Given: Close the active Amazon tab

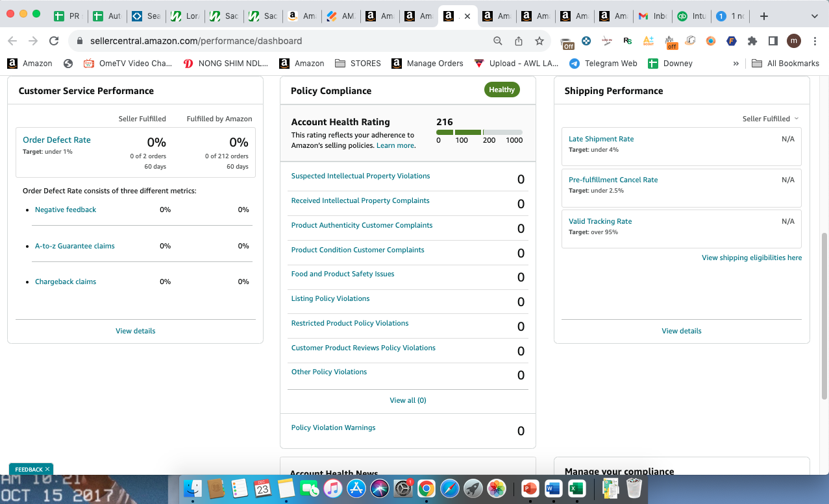Looking at the screenshot, I should coord(467,16).
